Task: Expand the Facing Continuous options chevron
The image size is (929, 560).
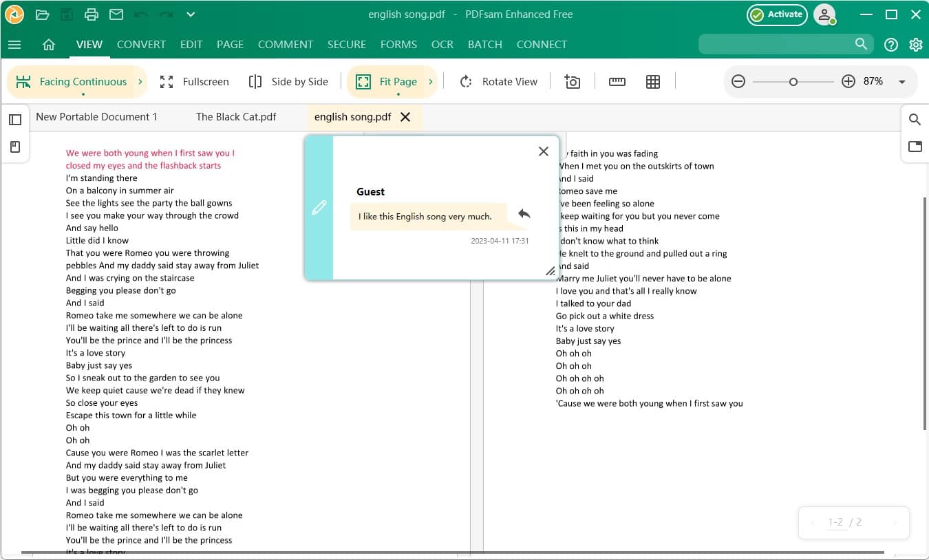Action: point(138,81)
